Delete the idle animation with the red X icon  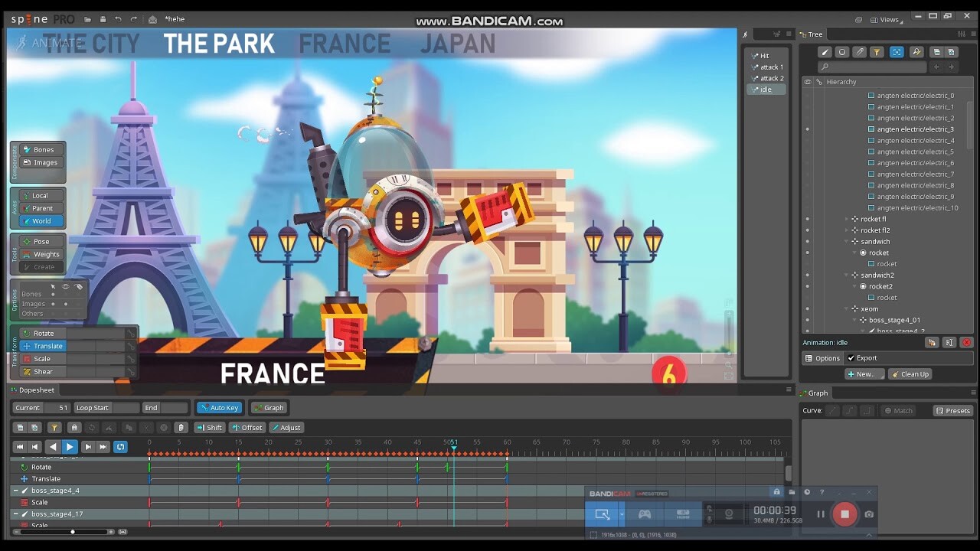(966, 342)
